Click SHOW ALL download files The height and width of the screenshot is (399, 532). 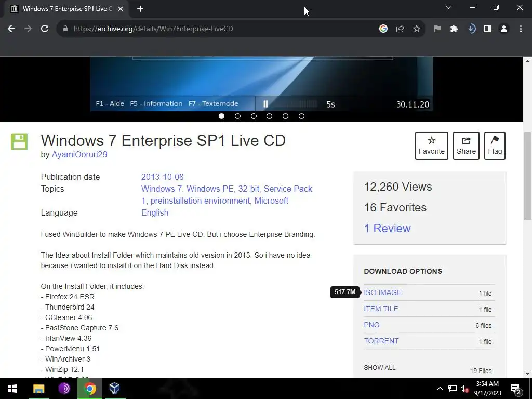click(380, 368)
